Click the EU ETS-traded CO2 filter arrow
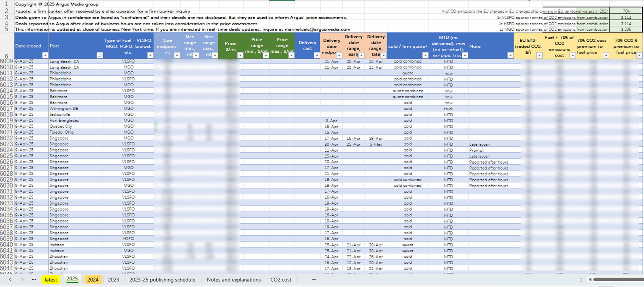The height and width of the screenshot is (287, 644). coord(539,55)
